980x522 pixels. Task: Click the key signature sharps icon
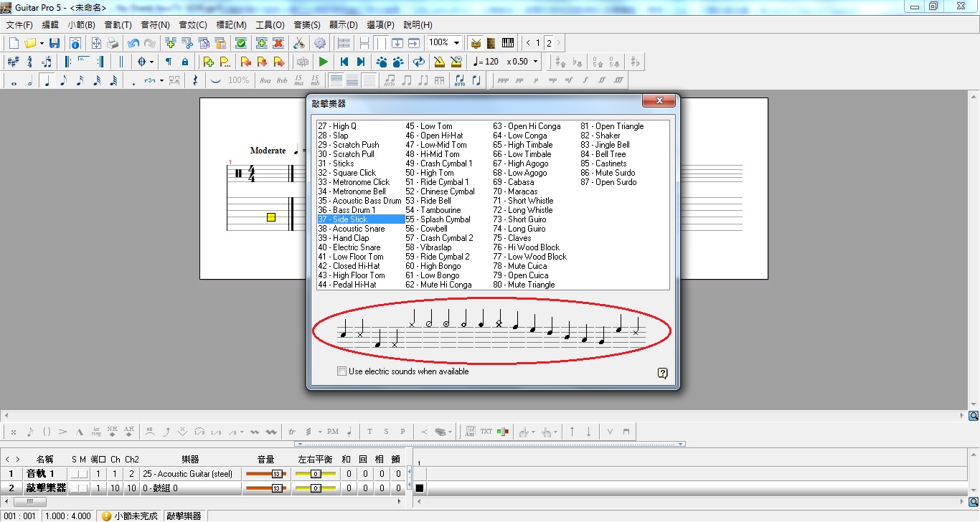13,62
